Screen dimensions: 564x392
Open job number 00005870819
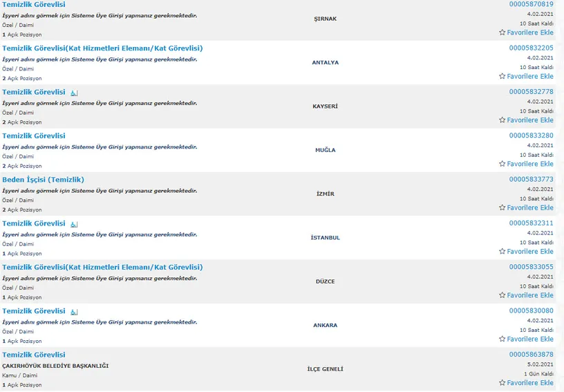pos(531,4)
